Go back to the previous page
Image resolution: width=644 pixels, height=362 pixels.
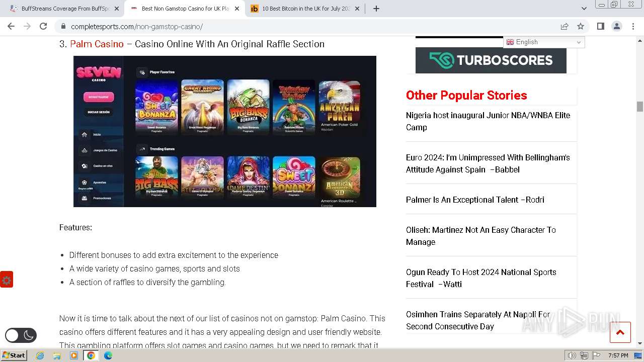[11, 26]
